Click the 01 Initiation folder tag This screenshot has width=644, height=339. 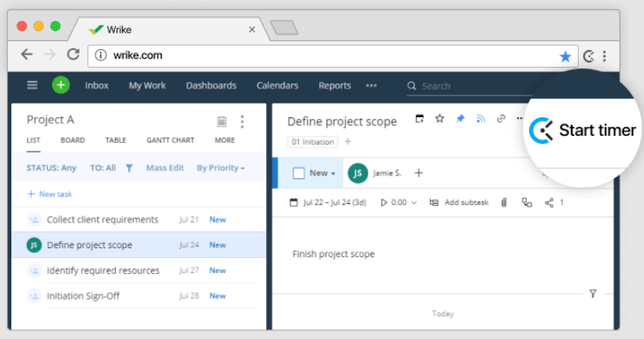coord(313,142)
